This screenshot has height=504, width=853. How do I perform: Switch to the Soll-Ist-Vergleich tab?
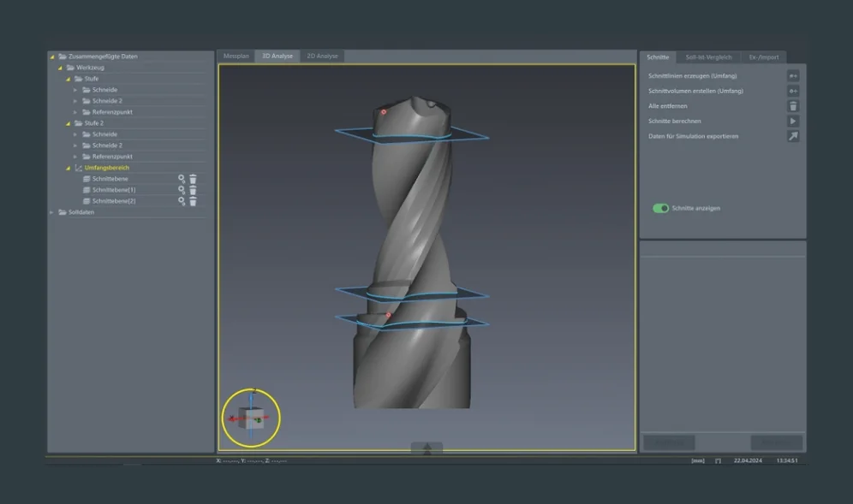coord(708,57)
